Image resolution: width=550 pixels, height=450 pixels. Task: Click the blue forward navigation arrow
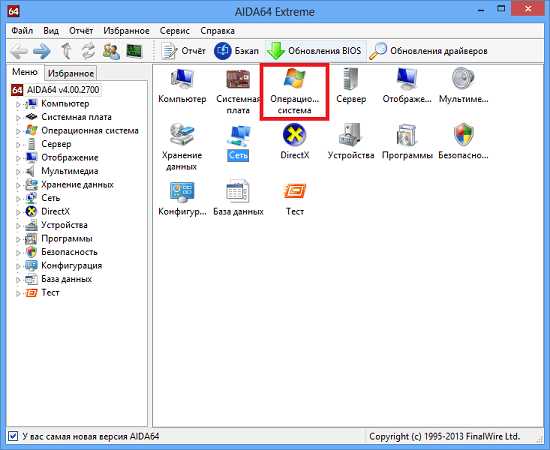(x=42, y=51)
